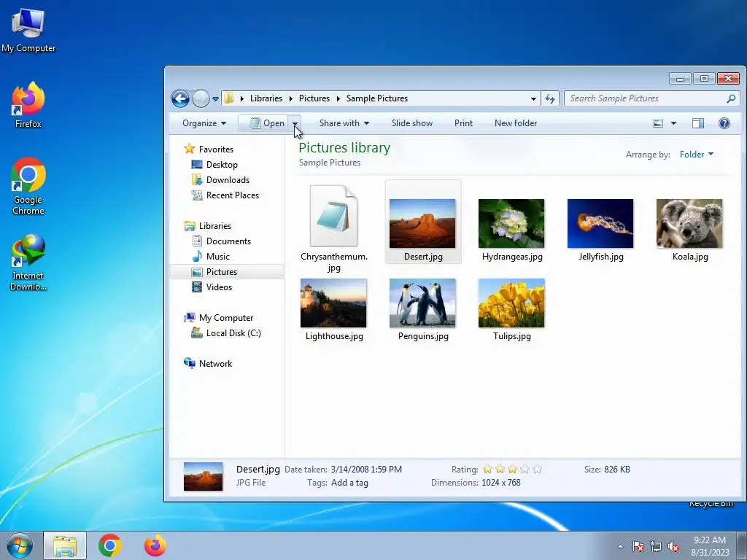Open Videos library
Image resolution: width=747 pixels, height=560 pixels.
219,287
